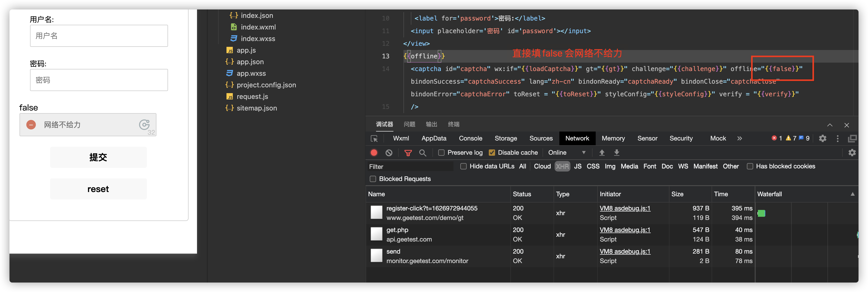This screenshot has height=292, width=868.
Task: Click the import HAR upload arrow icon
Action: point(602,153)
